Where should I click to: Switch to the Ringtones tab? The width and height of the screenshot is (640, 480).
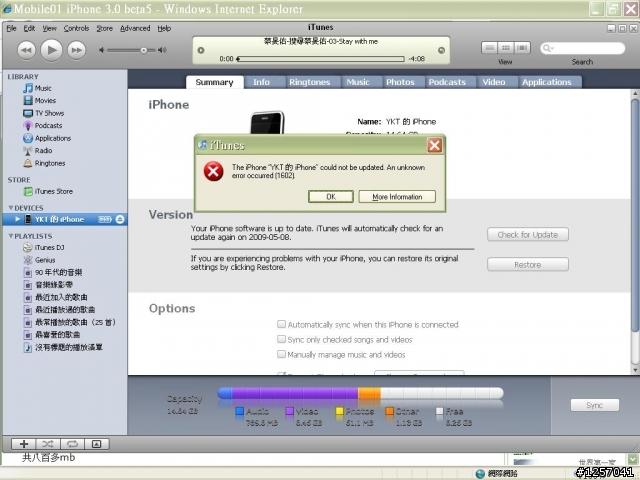click(x=309, y=82)
